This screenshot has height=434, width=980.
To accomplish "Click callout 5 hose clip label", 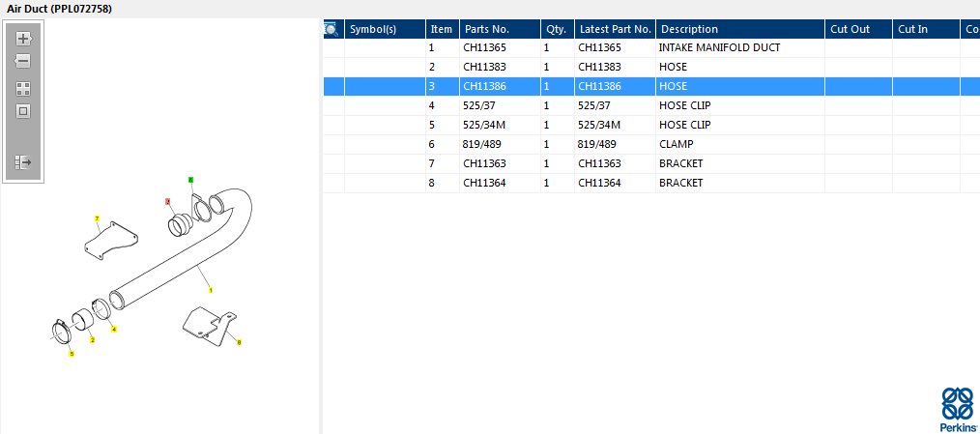I will click(71, 354).
